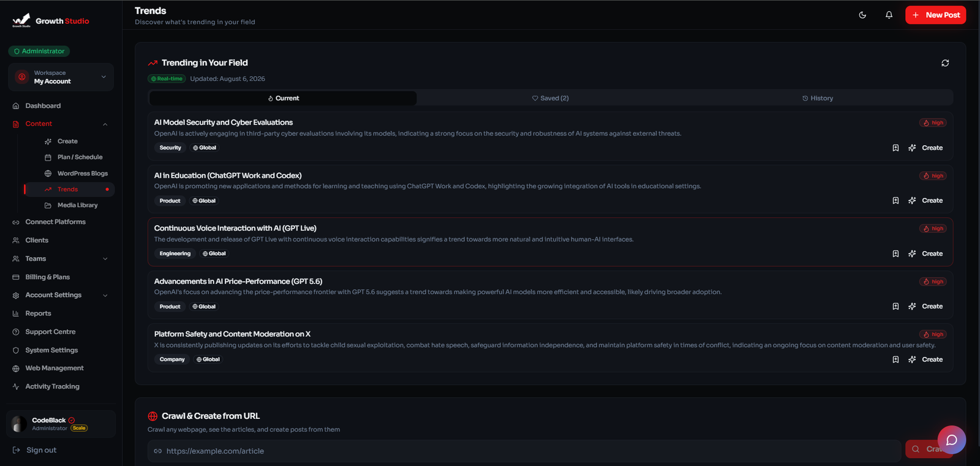Open Reports page
Image resolution: width=980 pixels, height=466 pixels.
pos(38,313)
